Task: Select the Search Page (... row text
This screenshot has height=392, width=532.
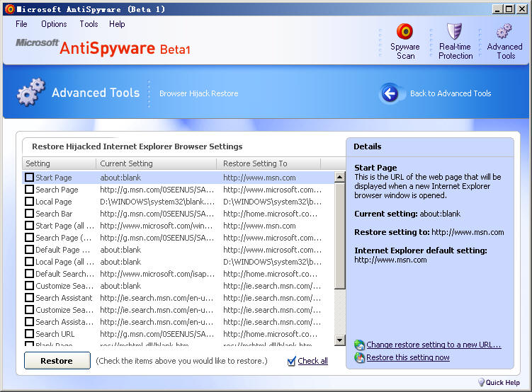Action: click(x=64, y=238)
